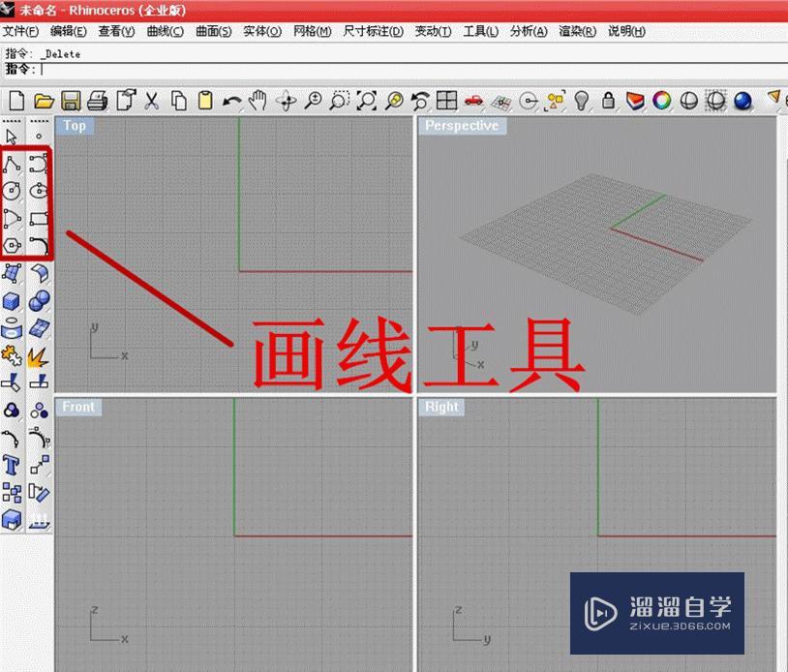Click the Undo view change icon

coord(420,101)
